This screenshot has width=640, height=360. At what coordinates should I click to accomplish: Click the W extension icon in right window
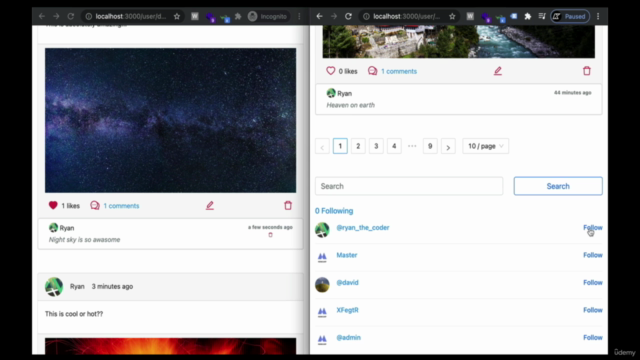470,16
